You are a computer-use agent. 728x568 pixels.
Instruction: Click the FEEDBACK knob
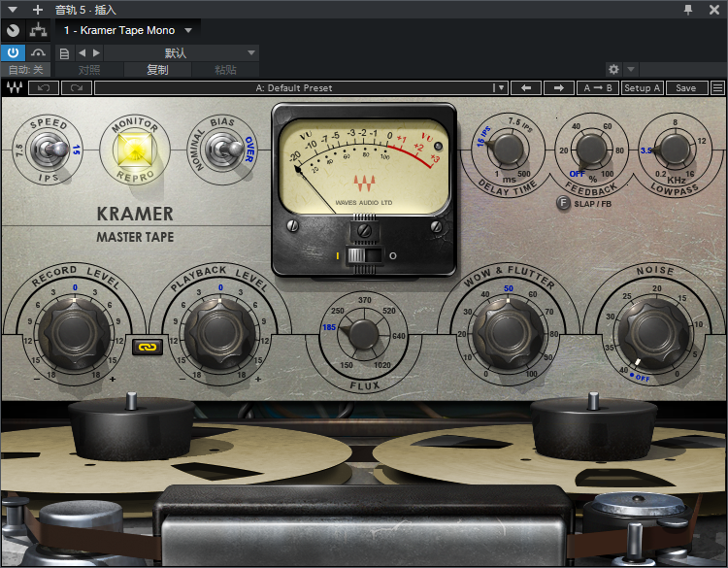(591, 150)
